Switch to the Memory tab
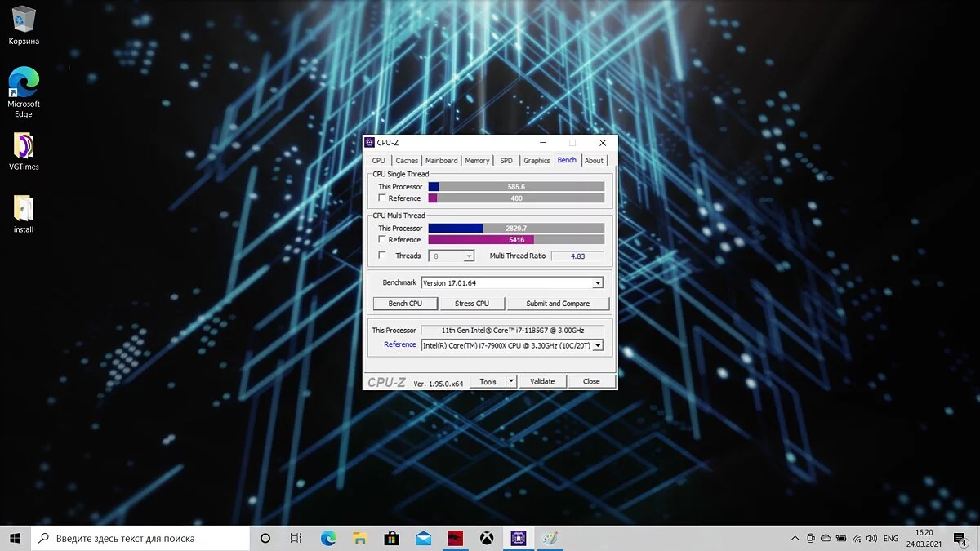The width and height of the screenshot is (980, 551). click(x=477, y=161)
